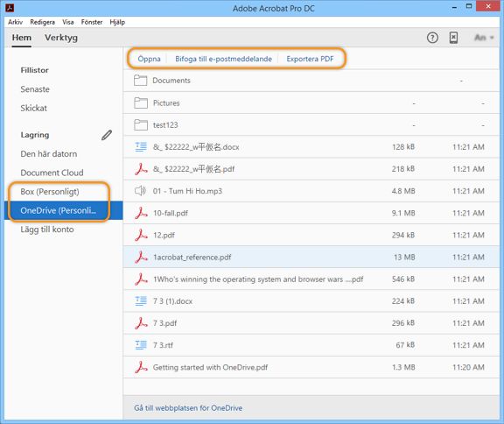Open the Help question mark icon
504x424 pixels.
432,38
